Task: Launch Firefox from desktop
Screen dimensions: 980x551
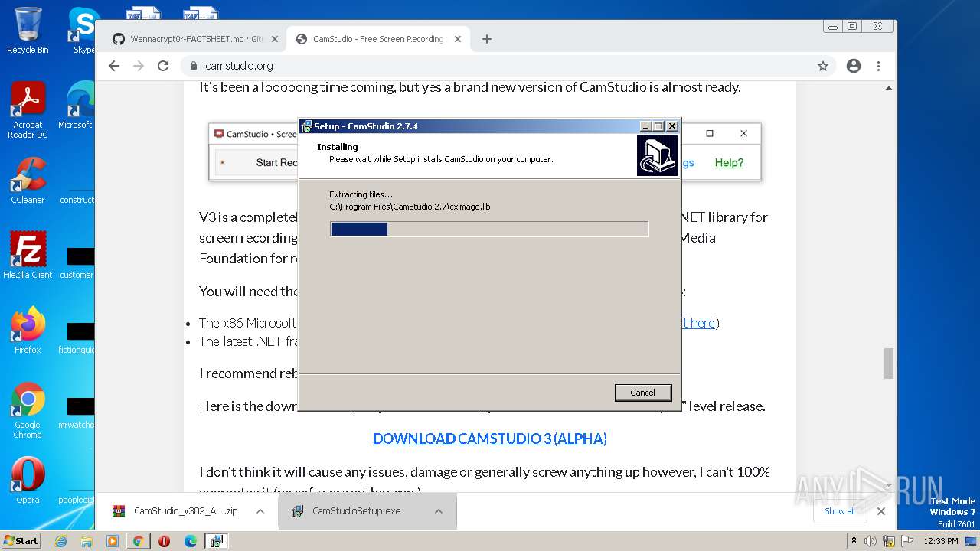Action: (28, 331)
